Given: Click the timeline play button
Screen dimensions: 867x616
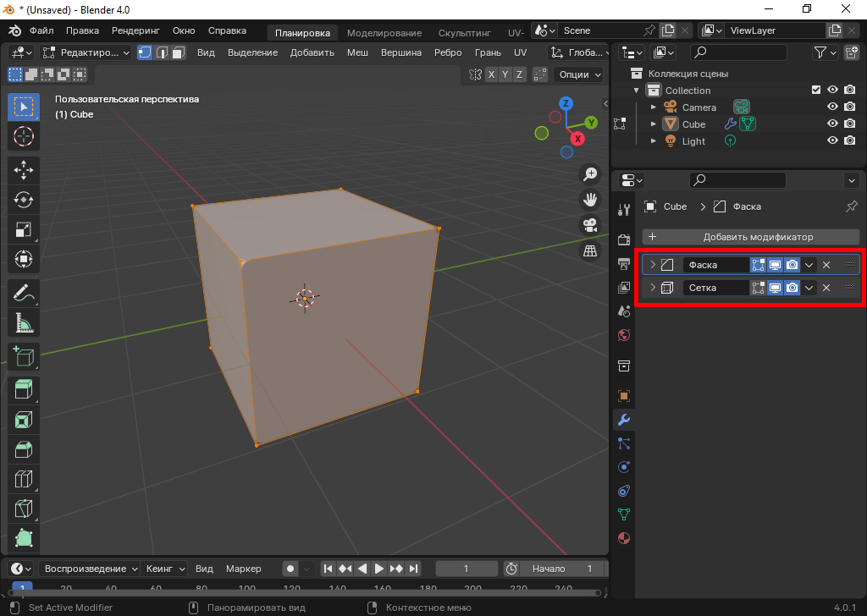Looking at the screenshot, I should pos(379,569).
